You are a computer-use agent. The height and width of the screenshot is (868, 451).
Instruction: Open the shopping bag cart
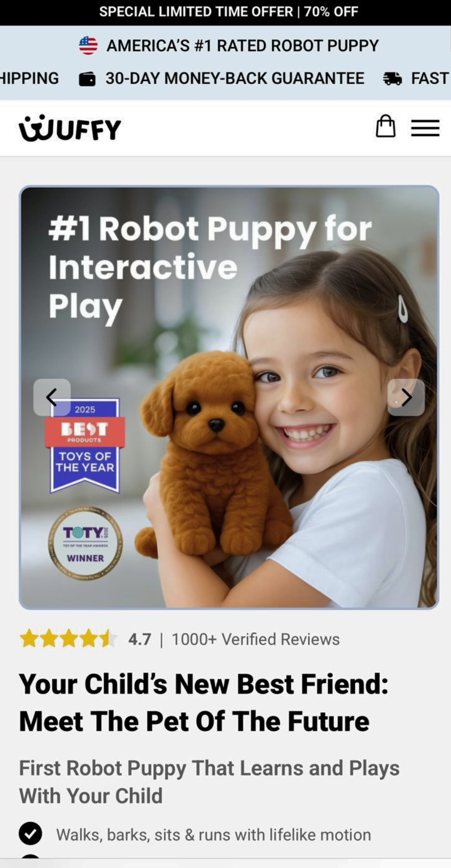point(385,126)
